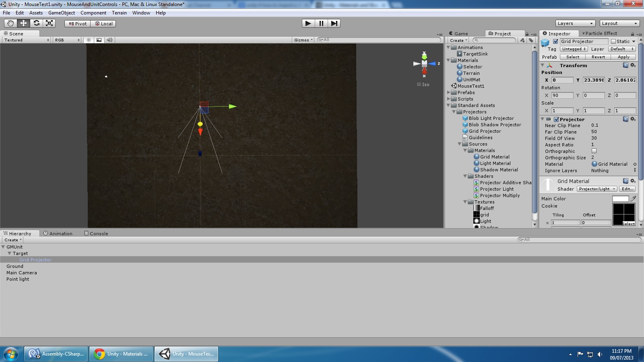The image size is (644, 362).
Task: Open the Layout dropdown
Action: point(619,23)
